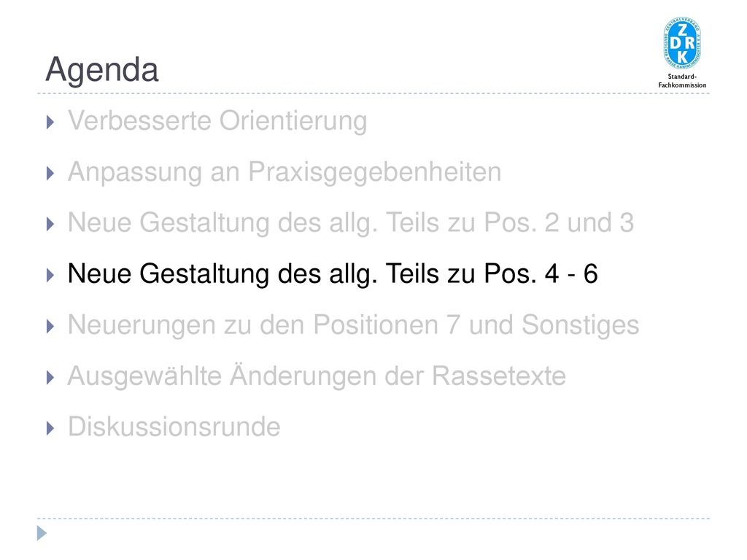The width and height of the screenshot is (747, 560).
Task: Select the Anpassung an Praxisgegebenheiten line
Action: [285, 172]
